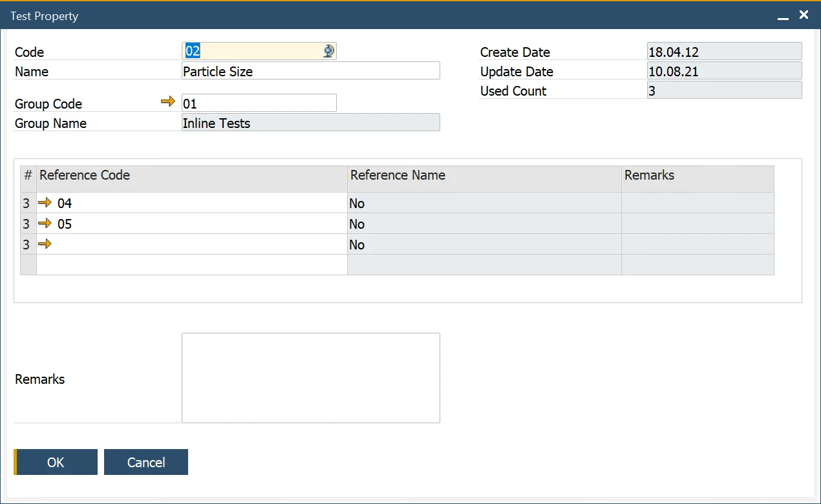The image size is (821, 504).
Task: Focus the Code input field
Action: (252, 52)
